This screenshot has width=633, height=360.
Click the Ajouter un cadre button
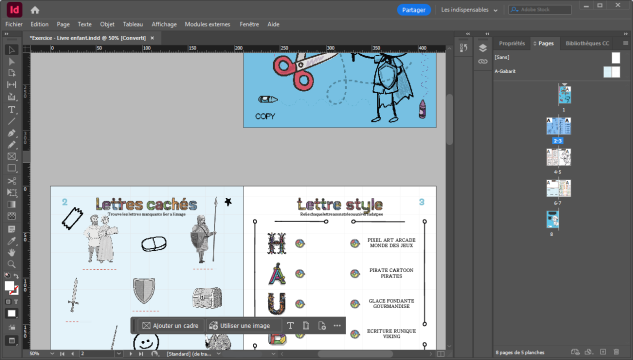click(170, 326)
